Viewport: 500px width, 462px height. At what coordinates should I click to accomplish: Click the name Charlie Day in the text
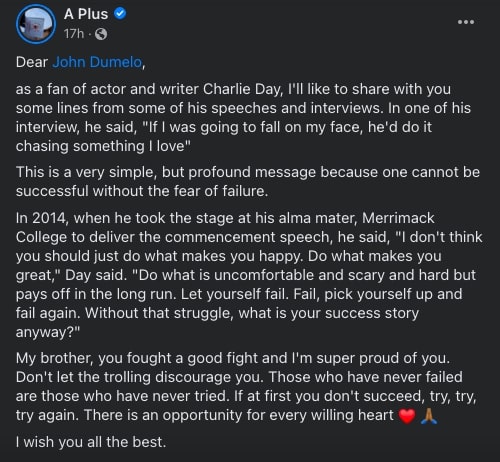242,89
